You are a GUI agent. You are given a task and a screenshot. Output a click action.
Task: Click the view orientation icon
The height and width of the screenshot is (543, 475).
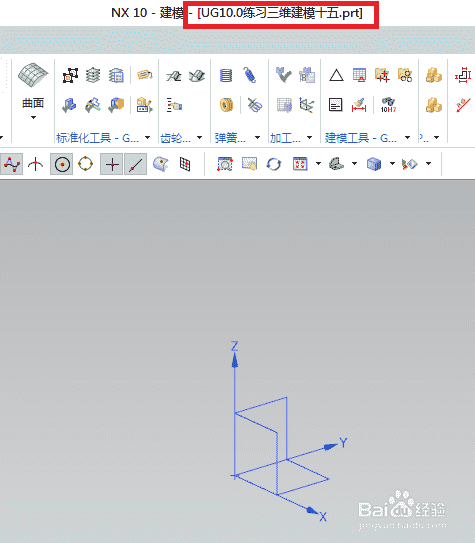tap(336, 164)
